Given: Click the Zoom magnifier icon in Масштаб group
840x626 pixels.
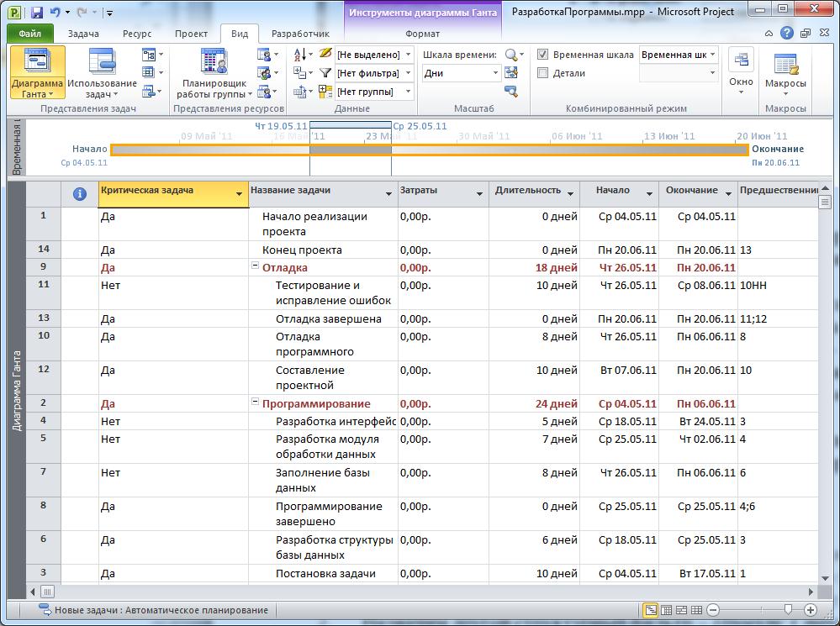Looking at the screenshot, I should [511, 55].
